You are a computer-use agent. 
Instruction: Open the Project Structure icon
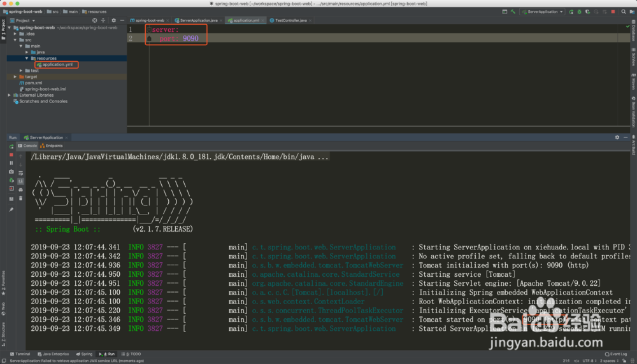pyautogui.click(x=632, y=11)
